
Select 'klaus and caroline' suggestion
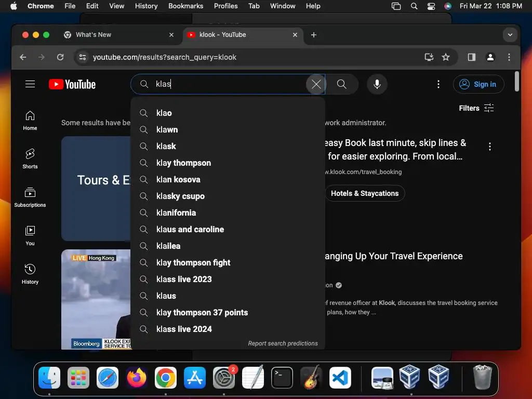[x=228, y=229]
